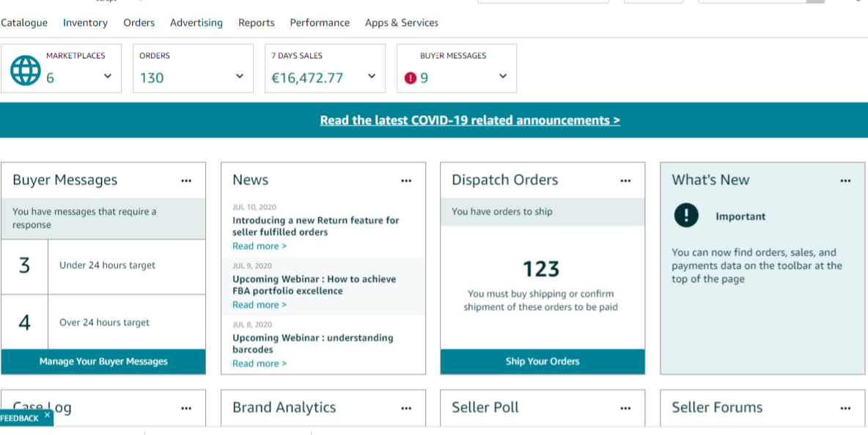Screen dimensions: 868x435
Task: Click the 'Under 24 hours target' label
Action: pyautogui.click(x=107, y=266)
